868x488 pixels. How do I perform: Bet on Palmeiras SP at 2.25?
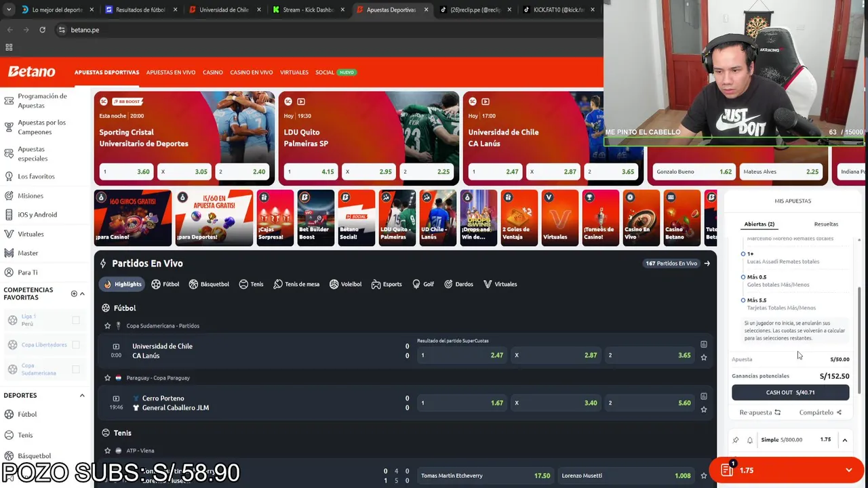(x=427, y=171)
